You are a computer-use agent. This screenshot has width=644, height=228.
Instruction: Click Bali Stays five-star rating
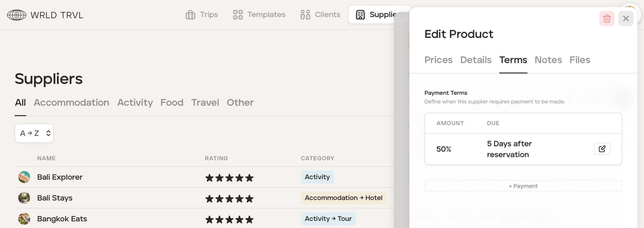(x=229, y=199)
